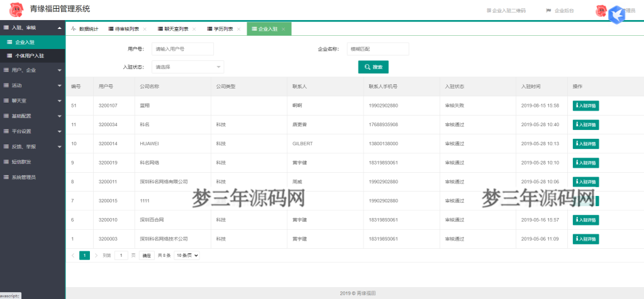Expand the 用户、企业 sidebar menu

pos(33,70)
